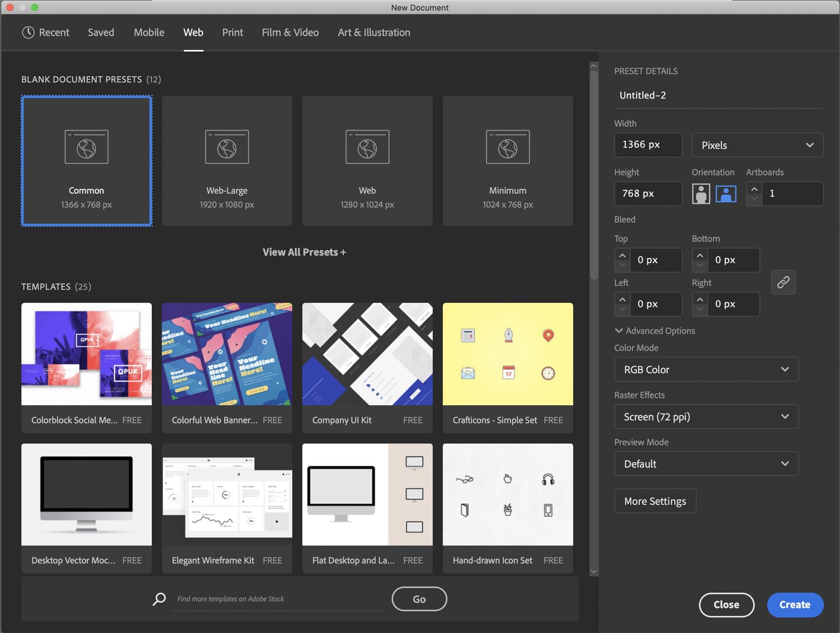Image resolution: width=840 pixels, height=633 pixels.
Task: Increase artboards count with up arrow
Action: pos(754,189)
